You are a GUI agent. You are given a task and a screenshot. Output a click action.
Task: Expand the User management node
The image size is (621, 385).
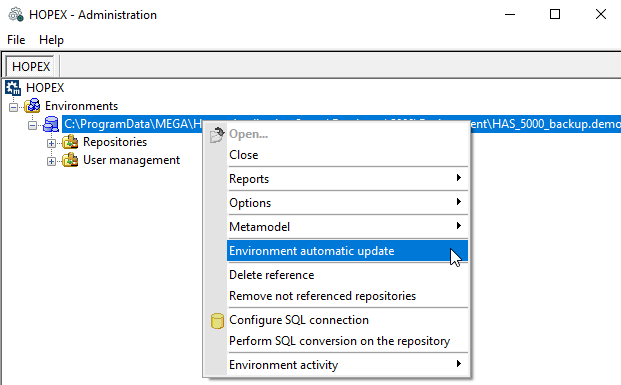click(51, 161)
